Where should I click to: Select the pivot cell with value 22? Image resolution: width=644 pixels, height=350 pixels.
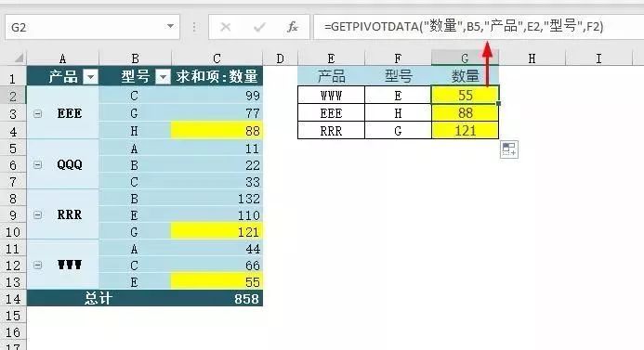[x=217, y=165]
